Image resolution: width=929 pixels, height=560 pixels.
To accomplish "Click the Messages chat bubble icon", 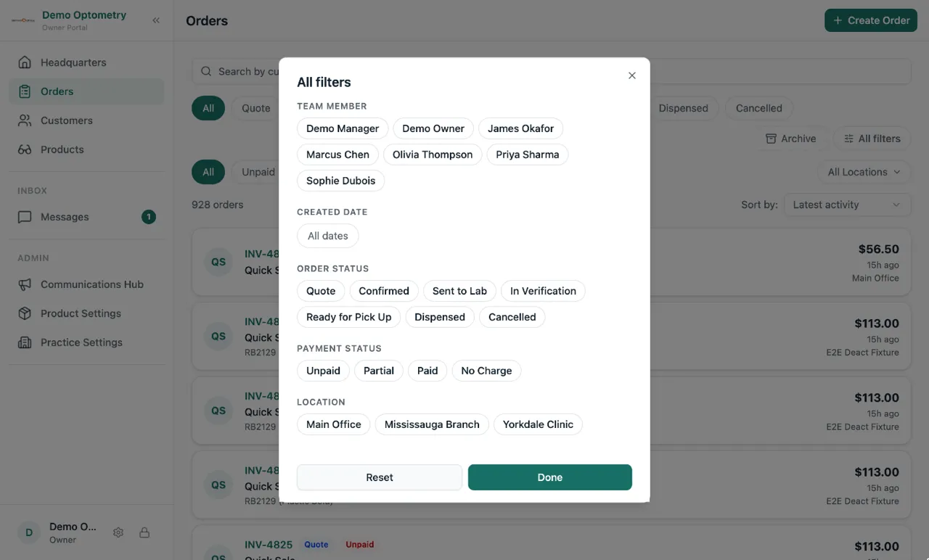I will (25, 217).
